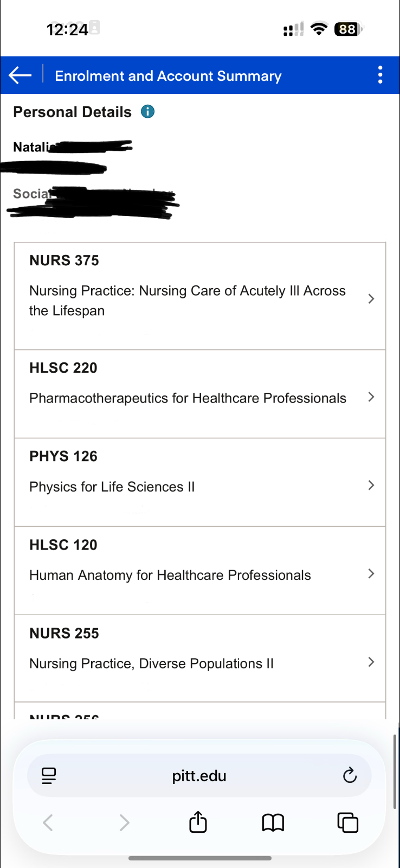Open Safari page settings icon

pyautogui.click(x=49, y=776)
